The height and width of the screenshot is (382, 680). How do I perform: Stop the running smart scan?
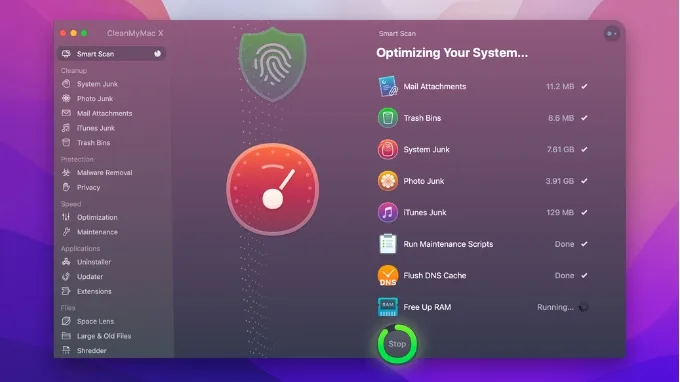click(397, 344)
